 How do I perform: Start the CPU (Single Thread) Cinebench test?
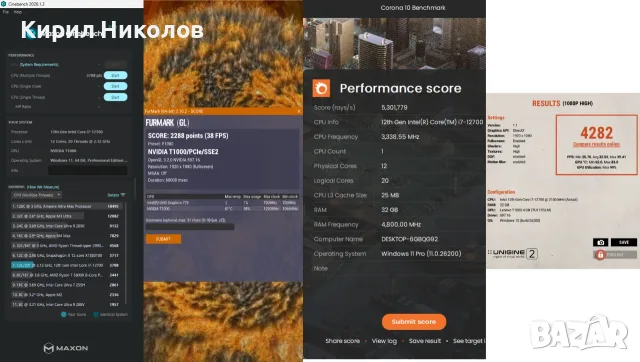(x=116, y=97)
